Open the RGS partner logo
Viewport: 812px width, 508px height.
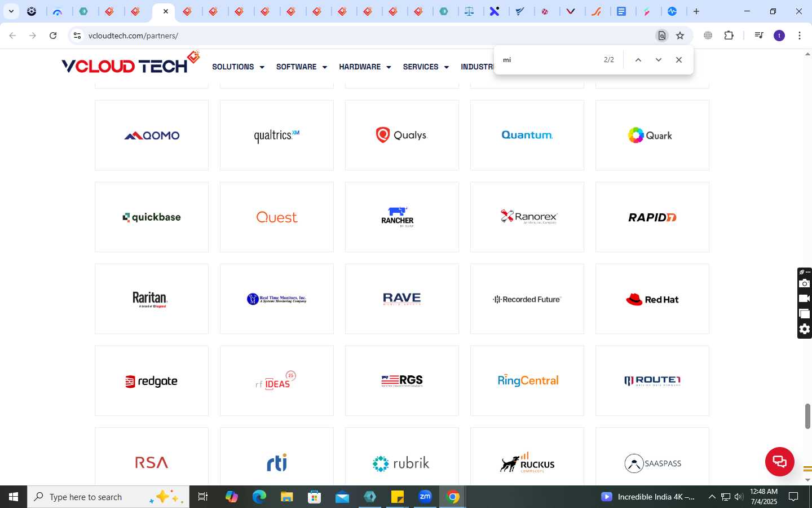[x=402, y=381]
